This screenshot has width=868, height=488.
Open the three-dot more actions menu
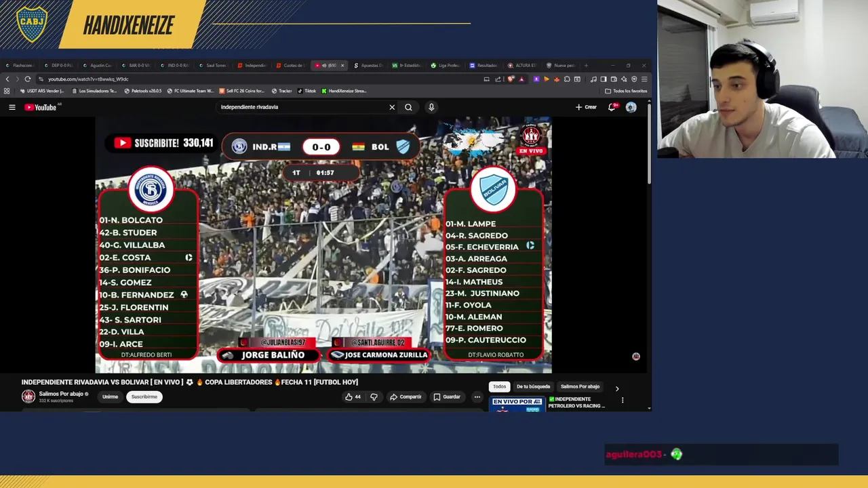(477, 397)
